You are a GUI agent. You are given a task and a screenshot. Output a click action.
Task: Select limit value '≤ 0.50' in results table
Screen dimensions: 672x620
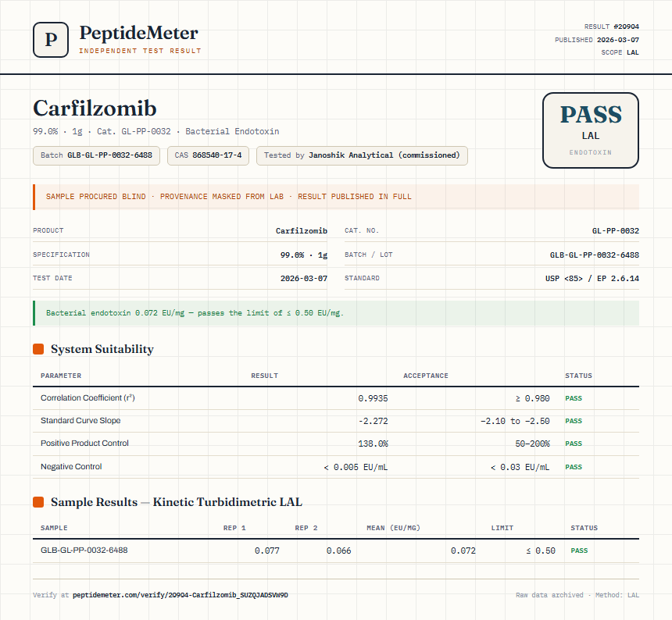pos(541,551)
